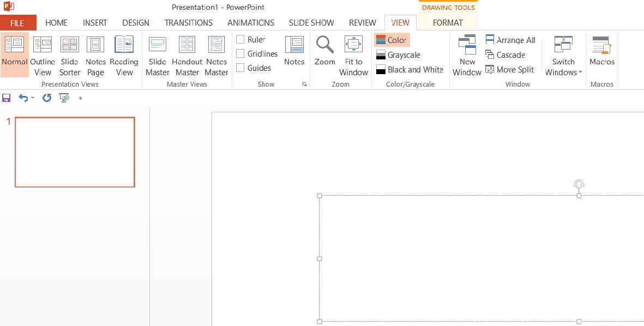The height and width of the screenshot is (326, 644).
Task: Turn on Gridlines checkbox
Action: 240,53
